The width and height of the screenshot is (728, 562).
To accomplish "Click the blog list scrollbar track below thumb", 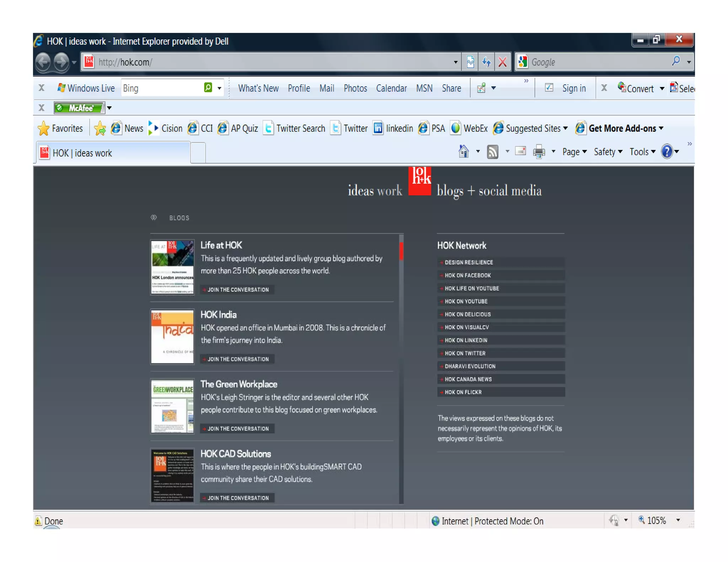I will point(401,382).
